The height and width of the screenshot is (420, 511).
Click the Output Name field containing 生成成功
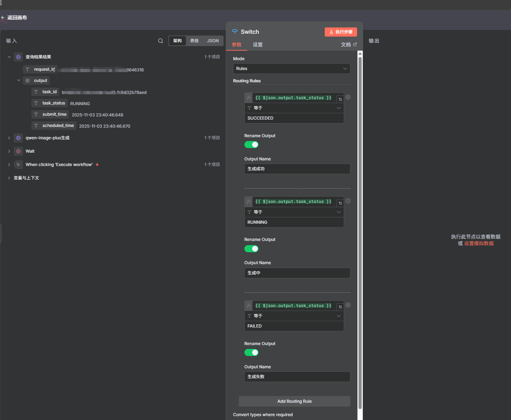(x=297, y=169)
